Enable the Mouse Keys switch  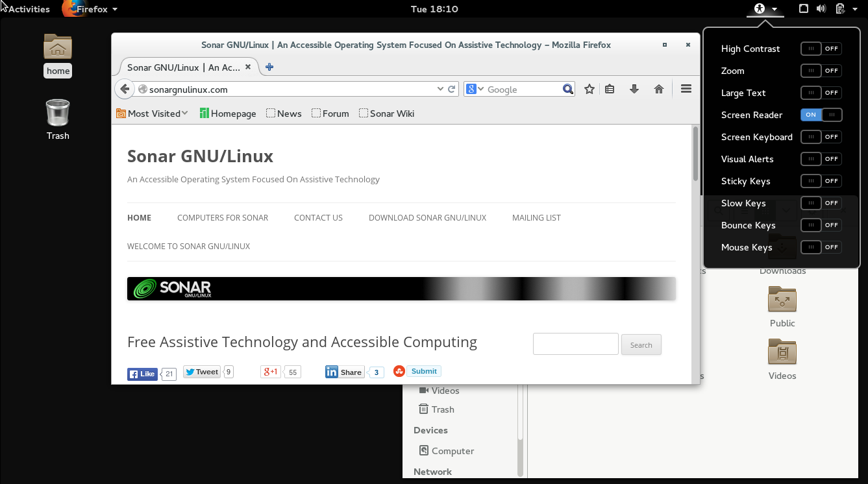[821, 247]
